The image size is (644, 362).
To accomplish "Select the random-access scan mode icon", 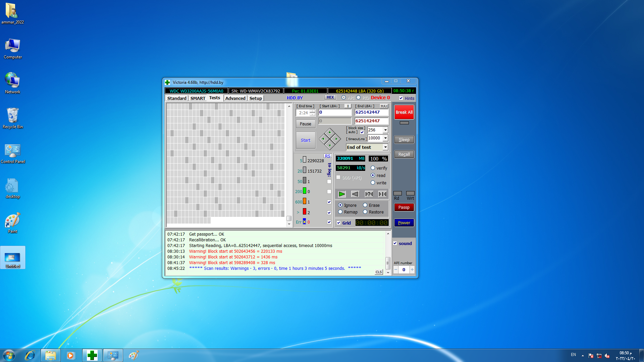I will [x=369, y=194].
